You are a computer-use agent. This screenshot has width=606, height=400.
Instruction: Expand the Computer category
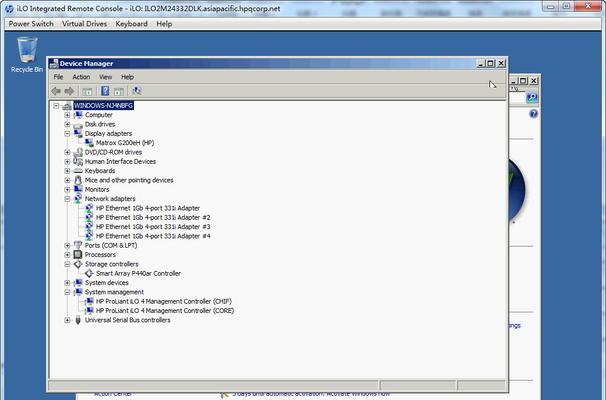[67, 115]
